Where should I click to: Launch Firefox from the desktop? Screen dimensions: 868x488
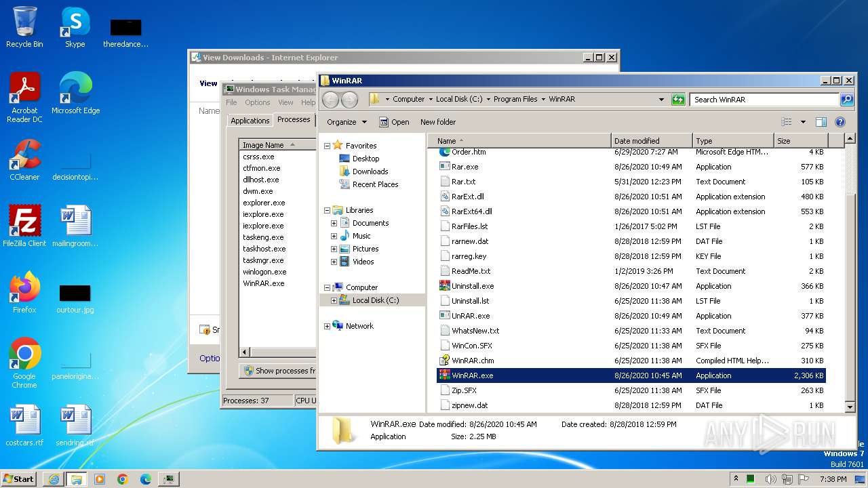(24, 293)
